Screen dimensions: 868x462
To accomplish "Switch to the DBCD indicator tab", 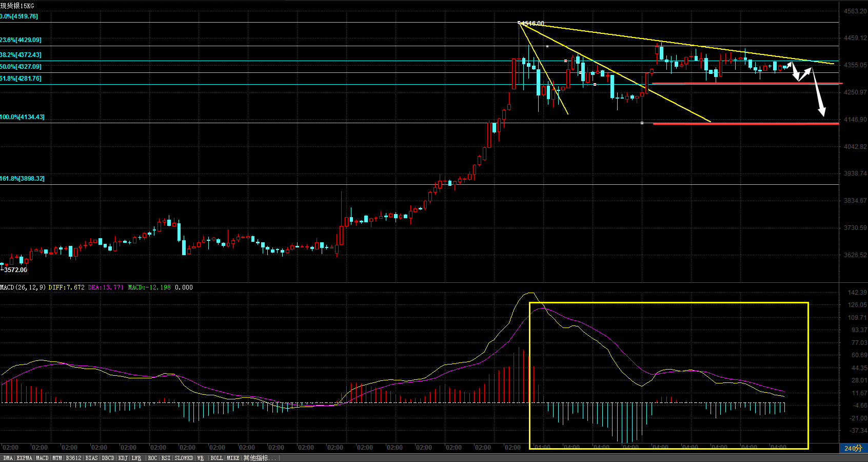I will pos(108,458).
